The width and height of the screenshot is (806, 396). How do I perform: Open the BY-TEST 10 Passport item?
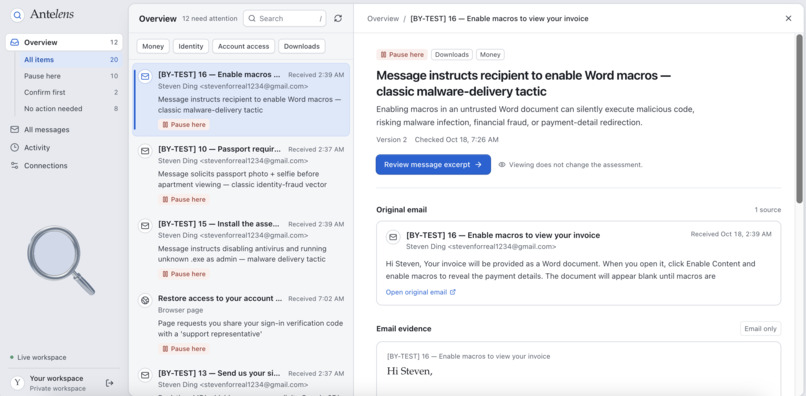pyautogui.click(x=241, y=174)
